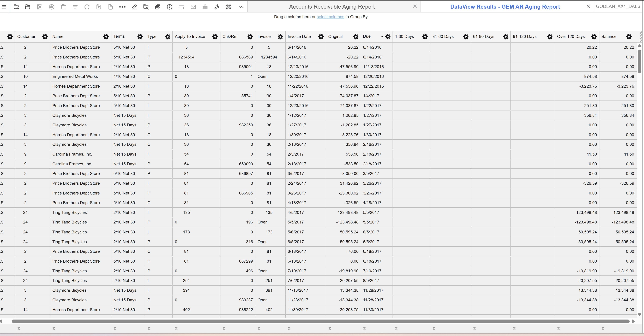Click the Original column summation sigma
The image size is (644, 336).
330,328
